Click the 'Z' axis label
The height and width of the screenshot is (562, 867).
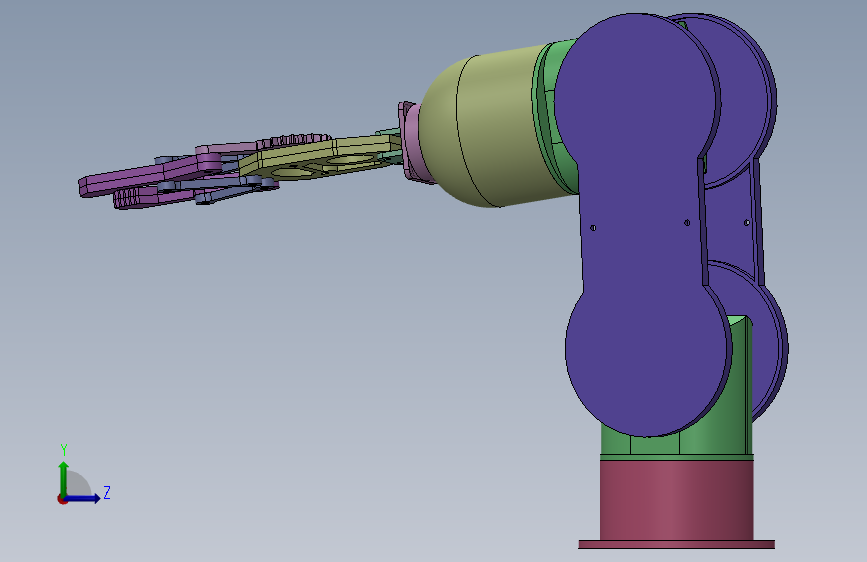[107, 492]
